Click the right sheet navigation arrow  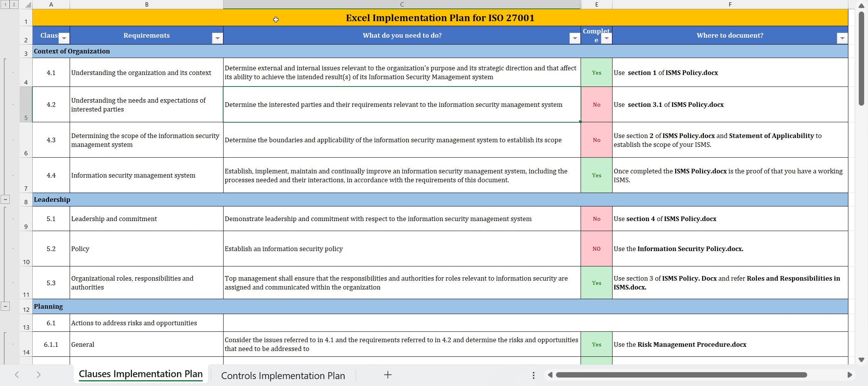[x=38, y=375]
